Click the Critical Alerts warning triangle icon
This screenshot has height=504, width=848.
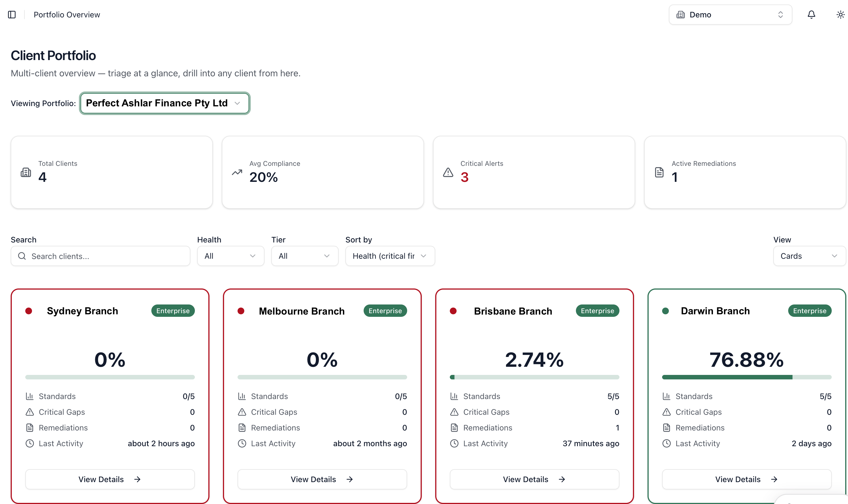[448, 172]
